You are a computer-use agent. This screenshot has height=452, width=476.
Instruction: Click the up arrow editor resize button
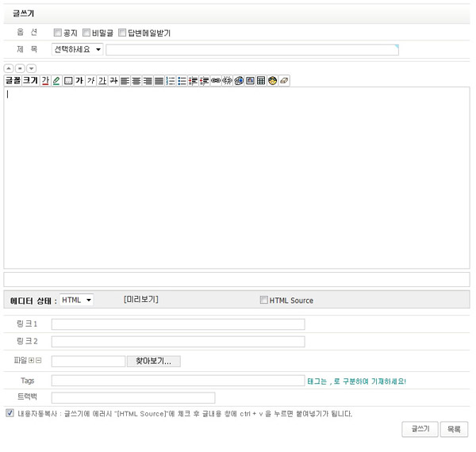click(x=9, y=68)
